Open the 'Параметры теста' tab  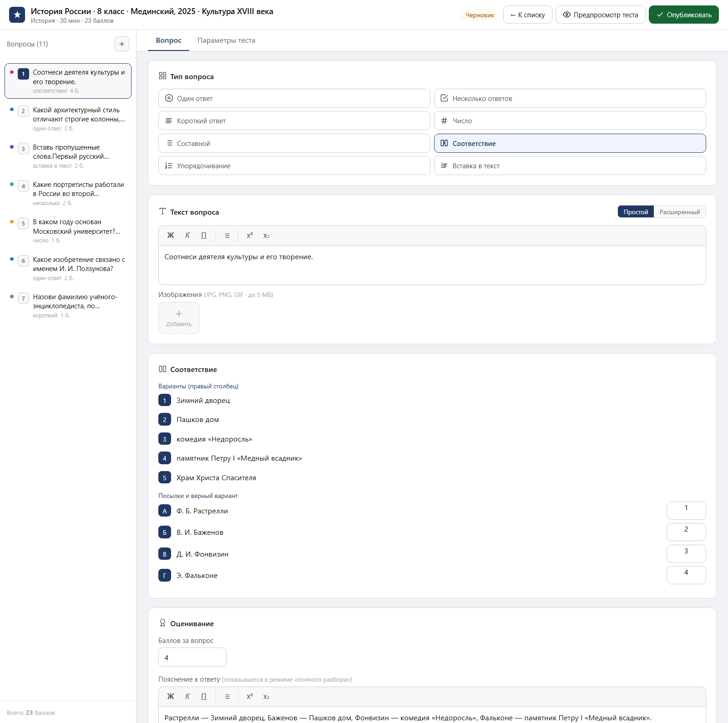(226, 40)
